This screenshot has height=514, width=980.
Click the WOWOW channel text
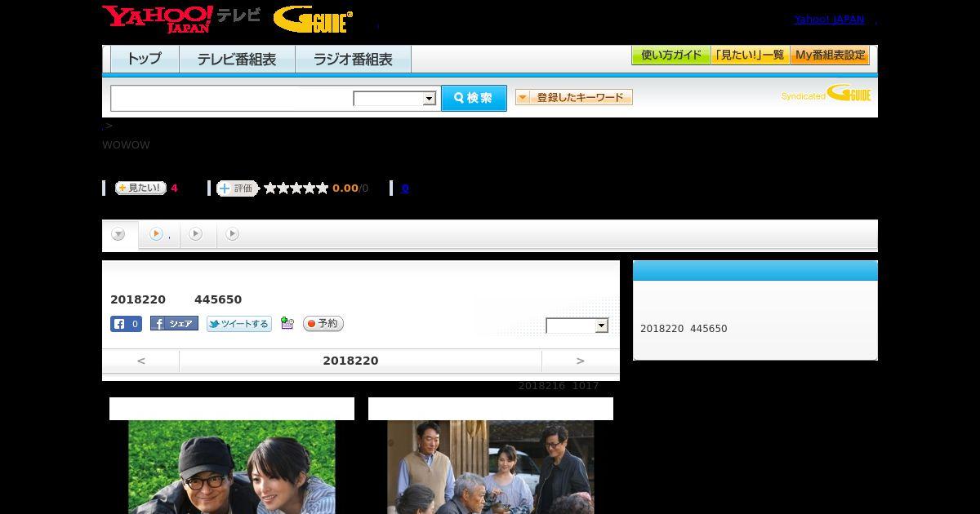pos(126,145)
